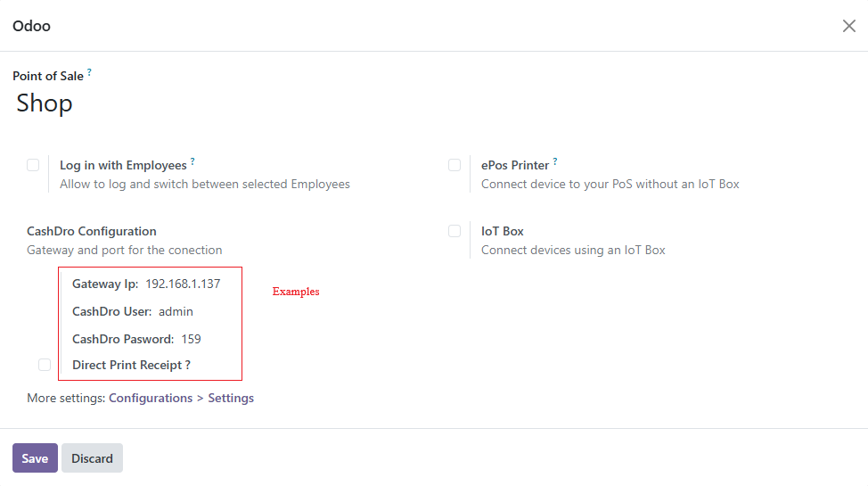Toggle Direct Print Receipt checkbox
Image resolution: width=868 pixels, height=486 pixels.
pos(45,365)
